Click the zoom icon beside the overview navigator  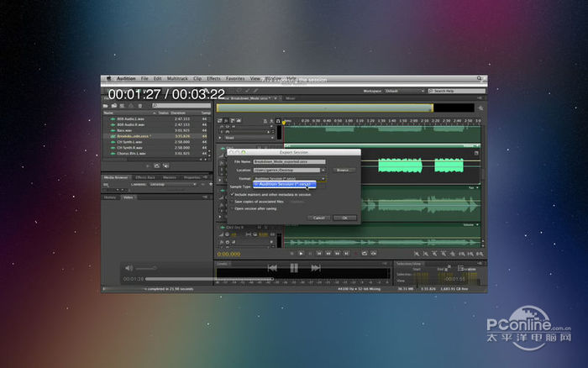click(480, 108)
